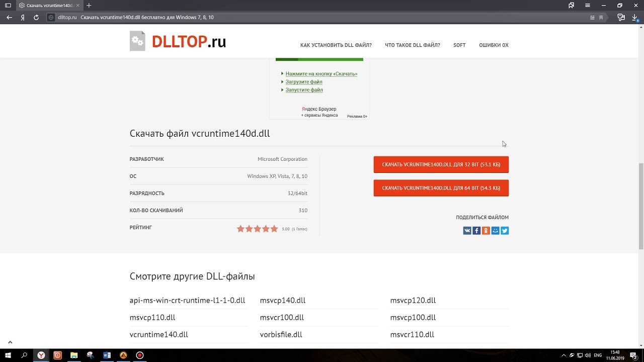The width and height of the screenshot is (644, 362).
Task: Open vcruntime140.dll link
Action: pos(159,335)
